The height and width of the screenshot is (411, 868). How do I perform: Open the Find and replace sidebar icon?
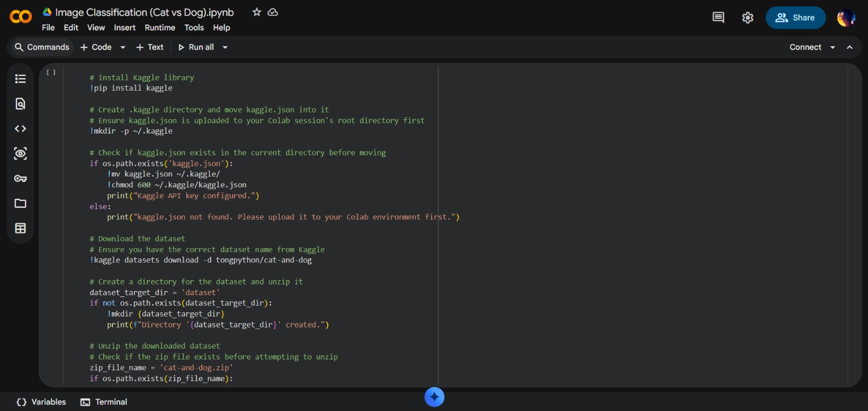click(21, 104)
